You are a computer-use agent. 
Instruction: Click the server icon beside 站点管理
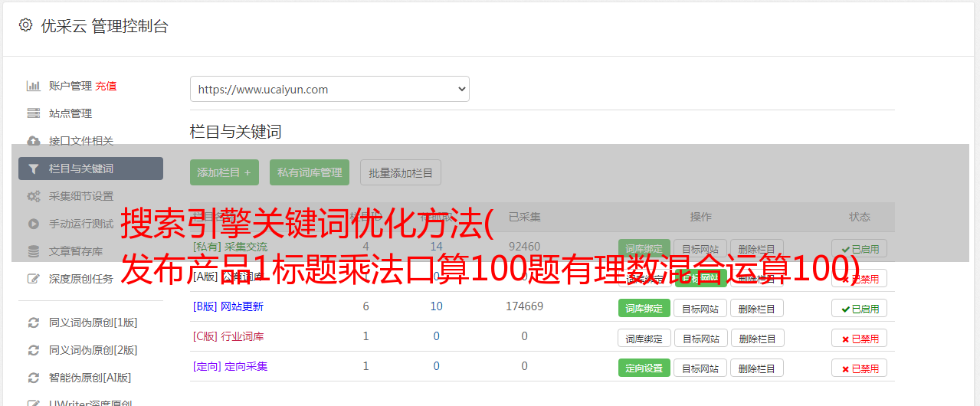click(34, 113)
